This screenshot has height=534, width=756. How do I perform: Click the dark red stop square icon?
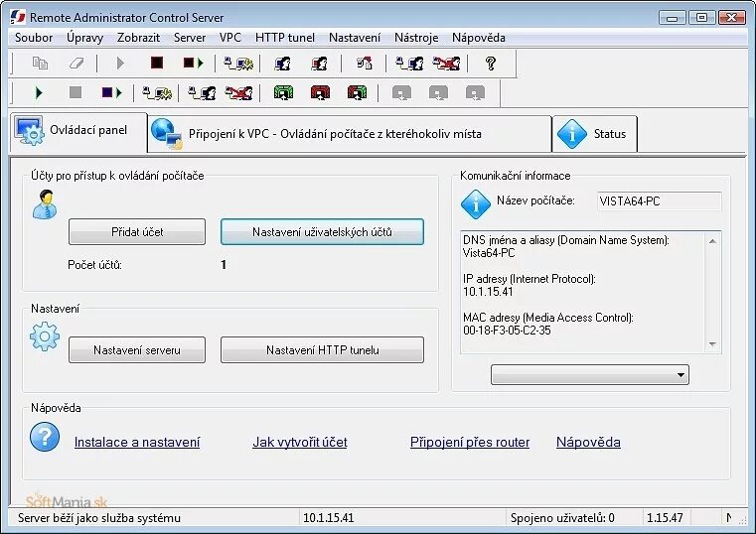pyautogui.click(x=157, y=63)
